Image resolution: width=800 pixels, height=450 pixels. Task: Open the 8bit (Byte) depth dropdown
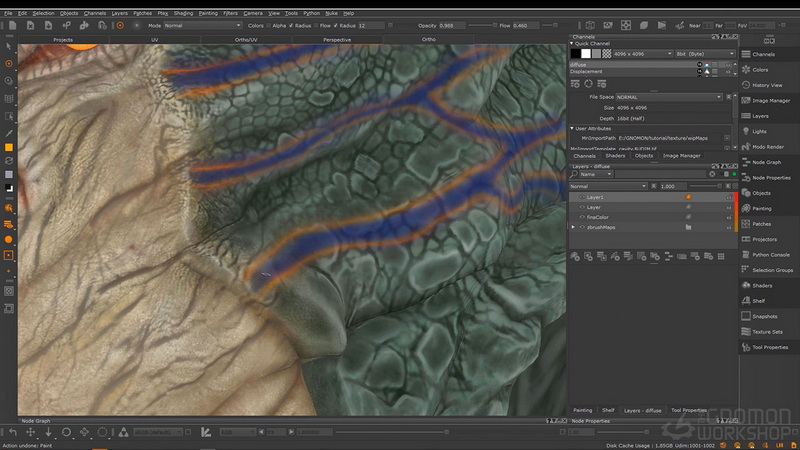click(705, 54)
